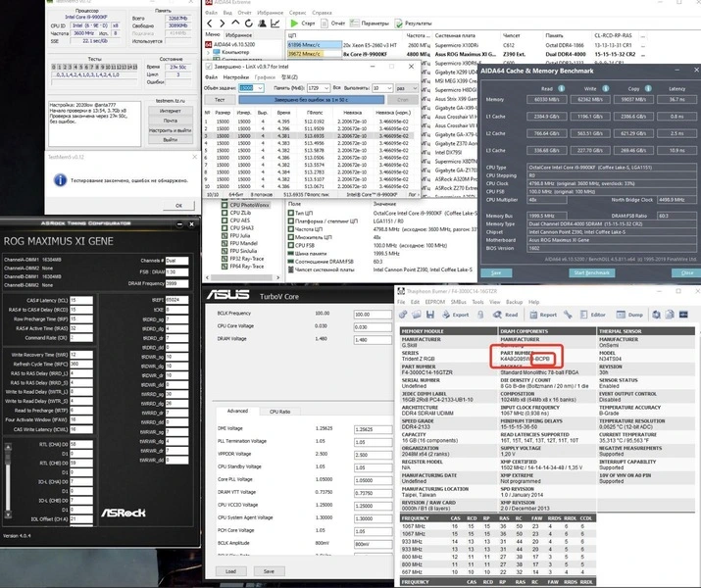Select FP64 Ray-Trace benchmark in tree
The image size is (701, 588).
pyautogui.click(x=247, y=266)
